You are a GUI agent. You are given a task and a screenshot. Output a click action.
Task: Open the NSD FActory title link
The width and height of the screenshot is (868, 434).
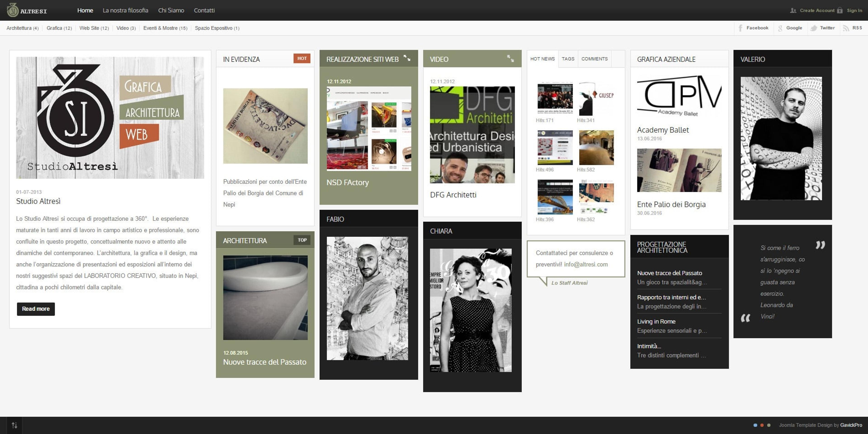pos(347,182)
